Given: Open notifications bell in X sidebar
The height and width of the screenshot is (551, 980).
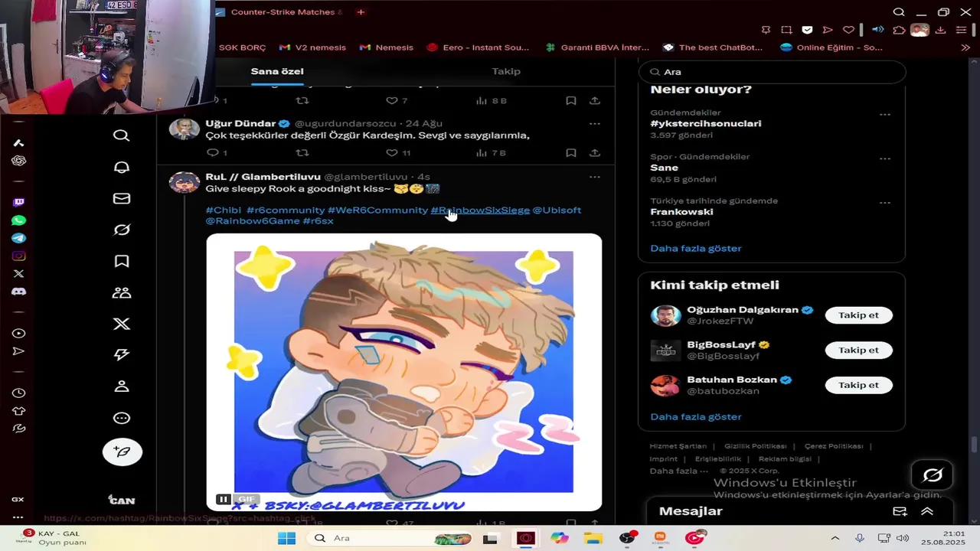Looking at the screenshot, I should click(121, 167).
